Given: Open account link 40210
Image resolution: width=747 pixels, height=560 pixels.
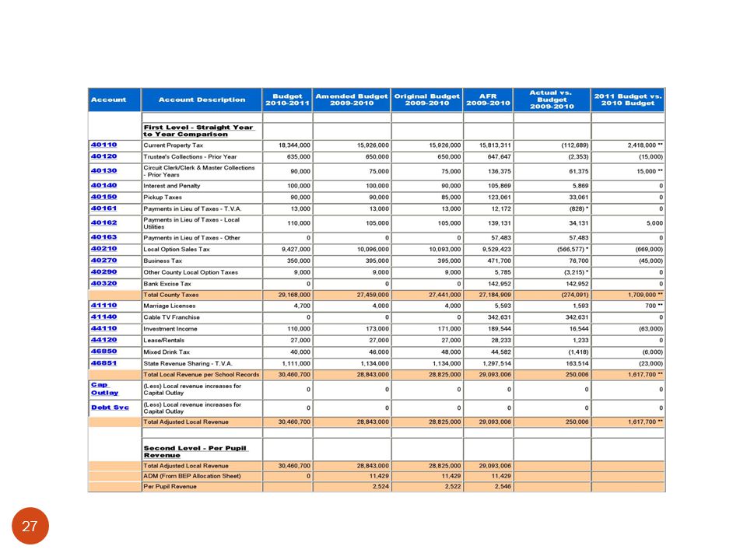Looking at the screenshot, I should (103, 249).
